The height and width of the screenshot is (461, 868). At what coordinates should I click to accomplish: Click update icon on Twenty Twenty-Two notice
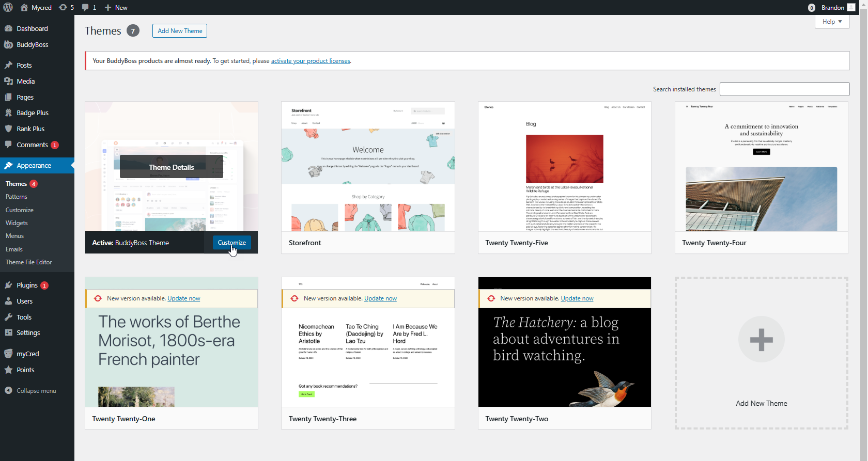pos(491,298)
